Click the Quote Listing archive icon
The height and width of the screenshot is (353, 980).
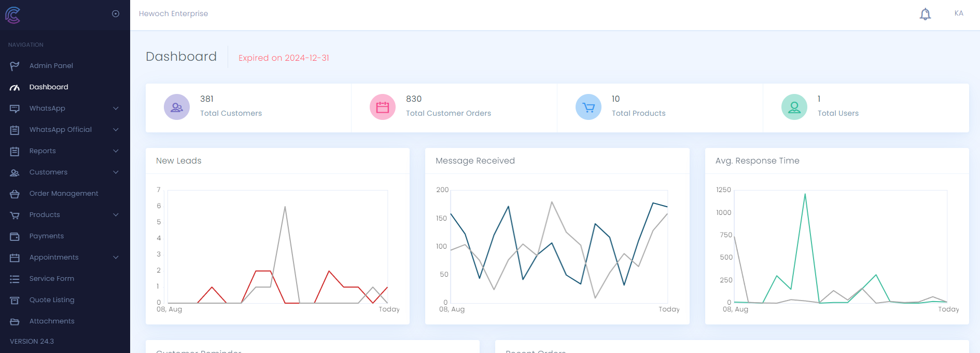15,300
